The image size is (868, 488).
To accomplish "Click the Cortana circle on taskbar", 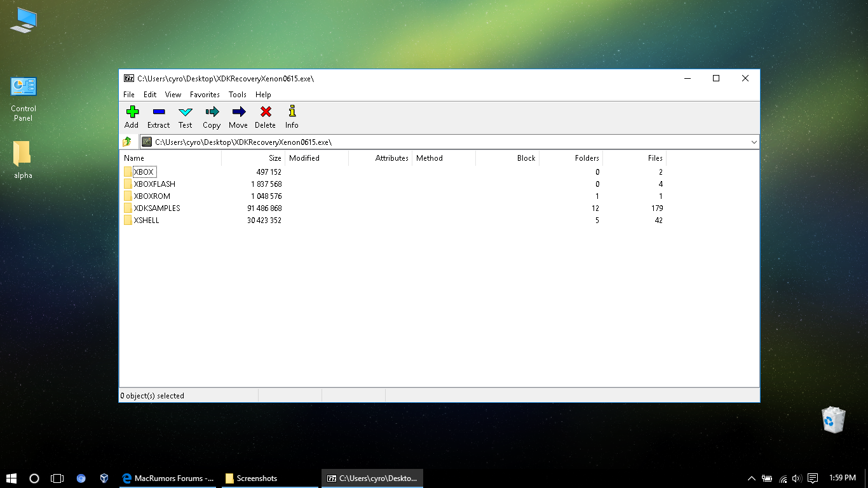I will pos(34,478).
